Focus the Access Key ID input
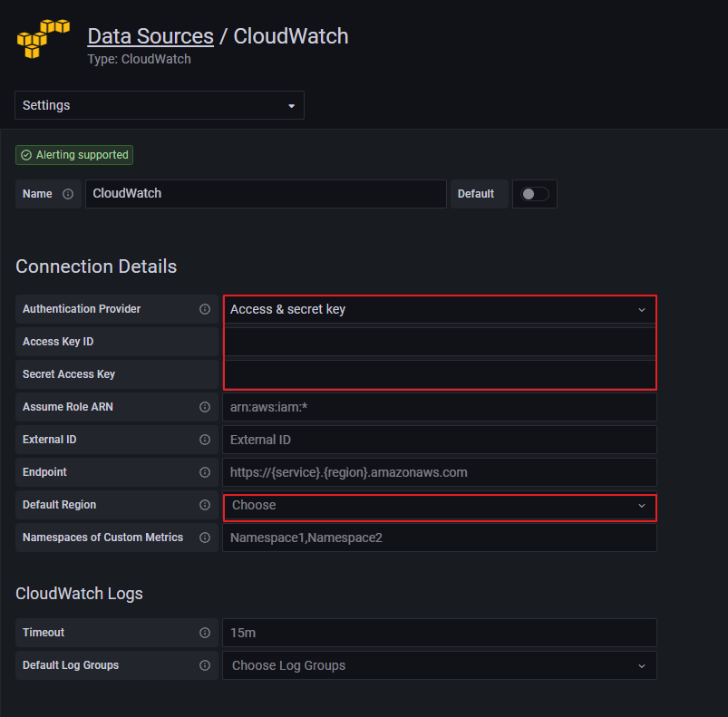728x717 pixels. tap(439, 342)
